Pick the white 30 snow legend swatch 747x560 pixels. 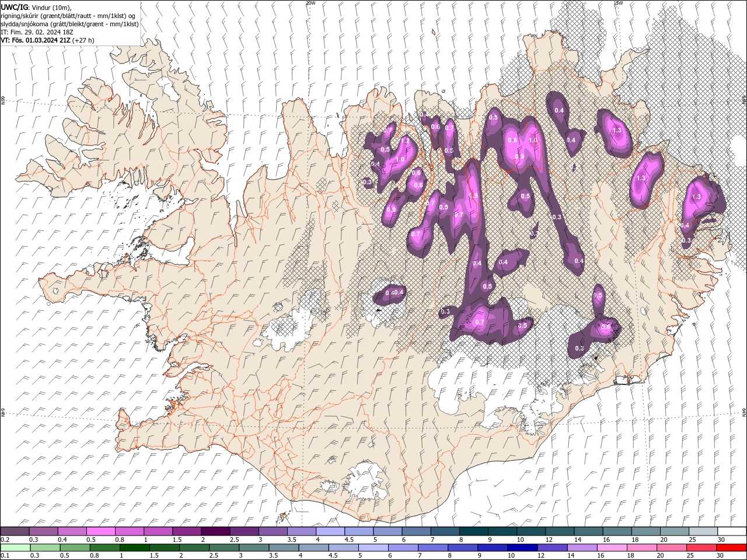point(732,531)
